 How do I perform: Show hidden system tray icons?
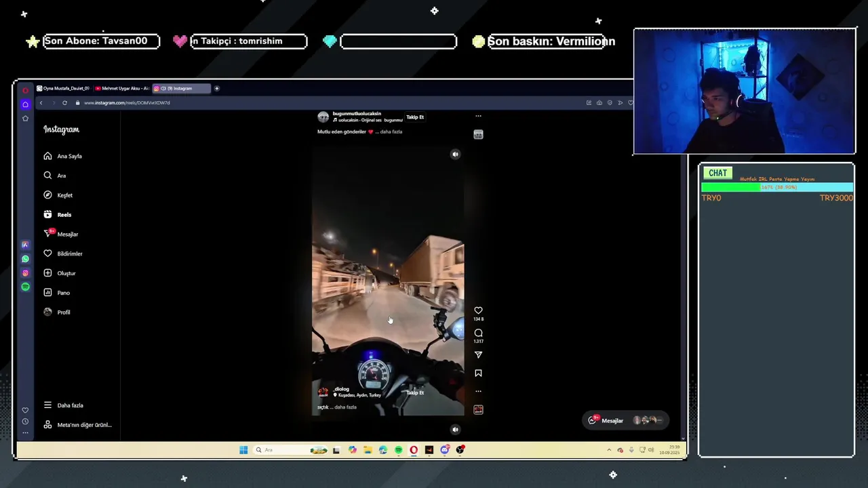pos(609,450)
